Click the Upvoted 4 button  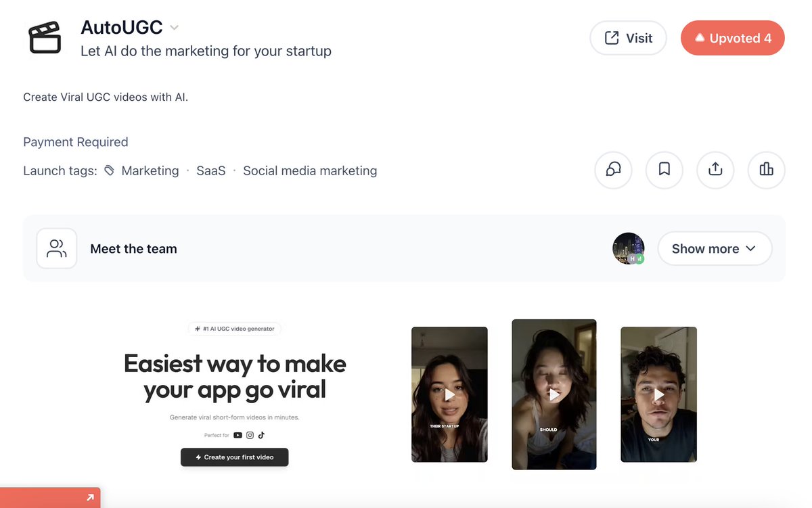click(x=732, y=38)
